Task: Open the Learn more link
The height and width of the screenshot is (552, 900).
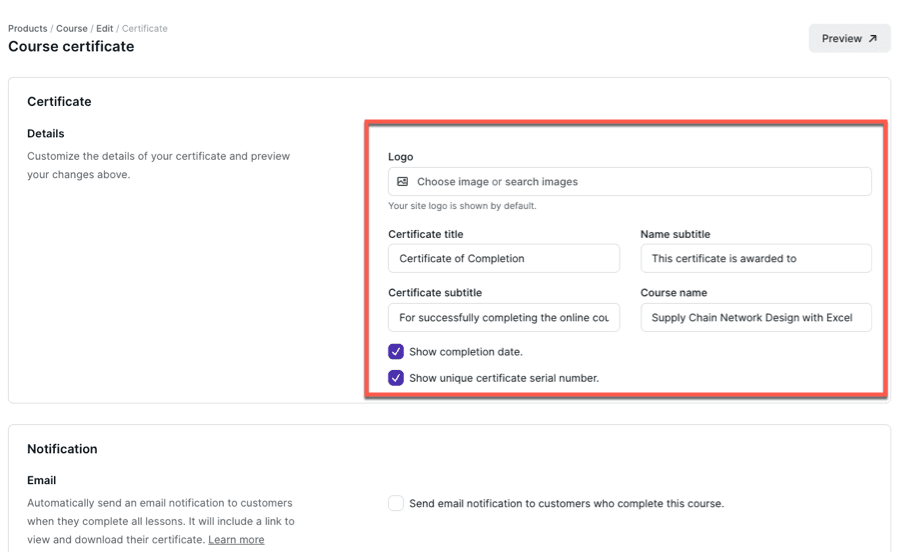Action: pyautogui.click(x=236, y=539)
